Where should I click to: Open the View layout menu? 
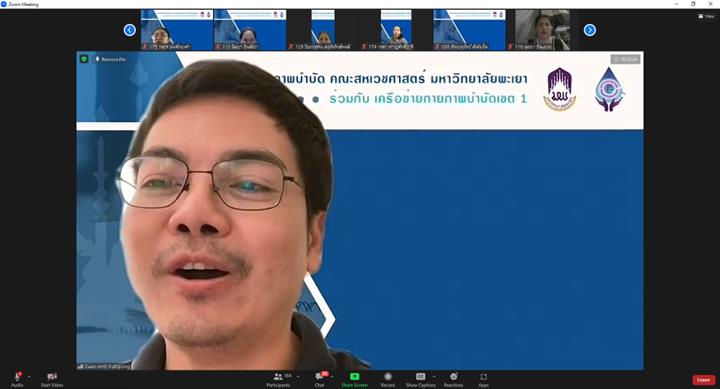707,16
